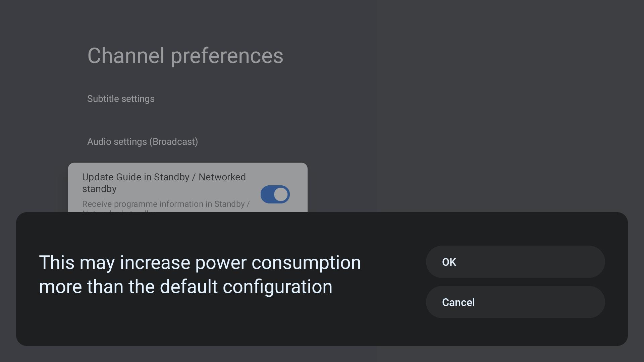Image resolution: width=644 pixels, height=362 pixels.
Task: Click "more than the default configuration" line
Action: pyautogui.click(x=185, y=287)
